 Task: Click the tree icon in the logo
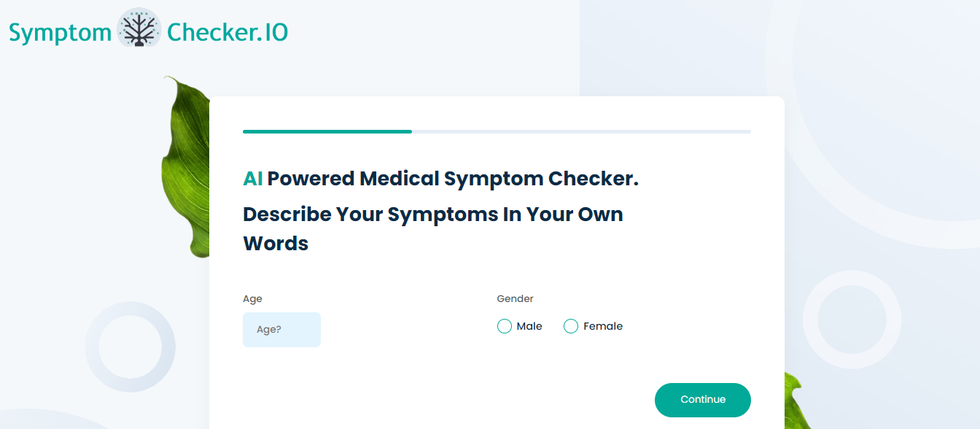coord(138,30)
